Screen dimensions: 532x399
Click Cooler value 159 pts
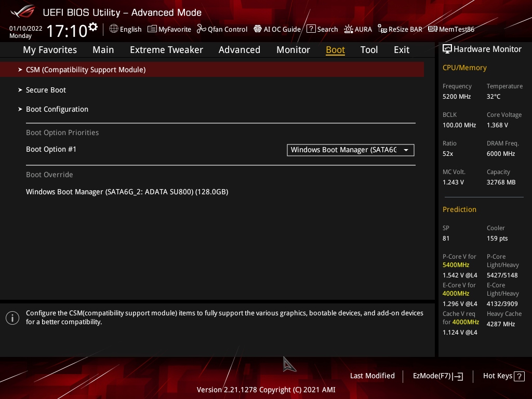[x=497, y=238]
